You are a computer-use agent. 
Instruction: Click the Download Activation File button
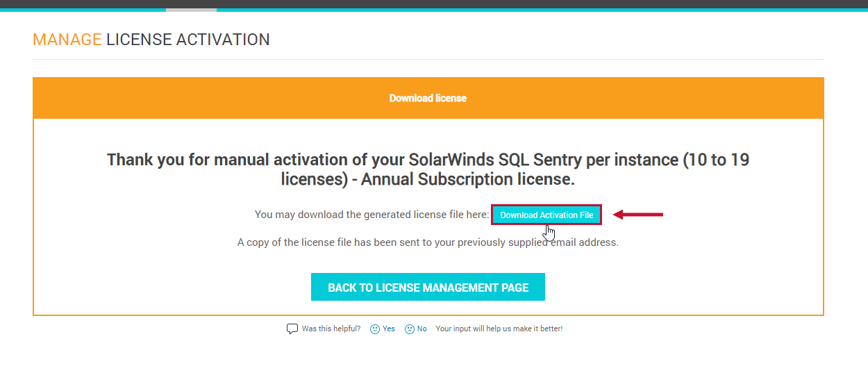[x=546, y=215]
